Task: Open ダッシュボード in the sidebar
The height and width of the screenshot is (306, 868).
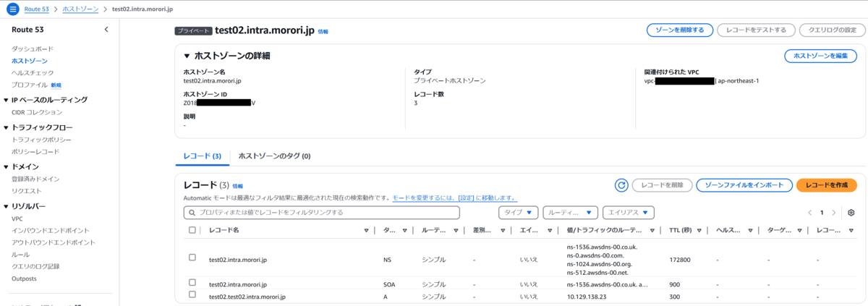Action: click(x=32, y=48)
